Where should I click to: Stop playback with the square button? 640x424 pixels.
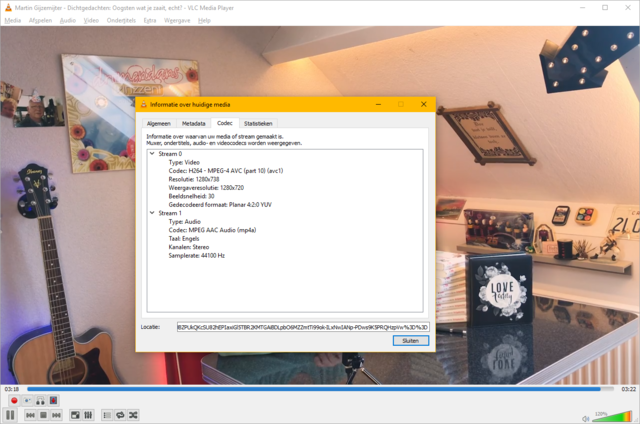click(x=43, y=415)
